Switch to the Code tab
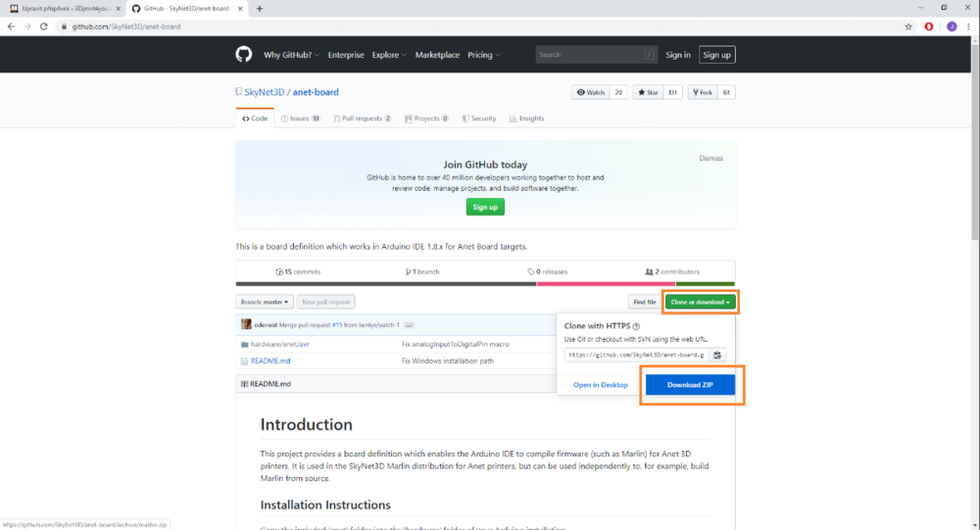Screen dimensions: 980x530 coord(255,119)
